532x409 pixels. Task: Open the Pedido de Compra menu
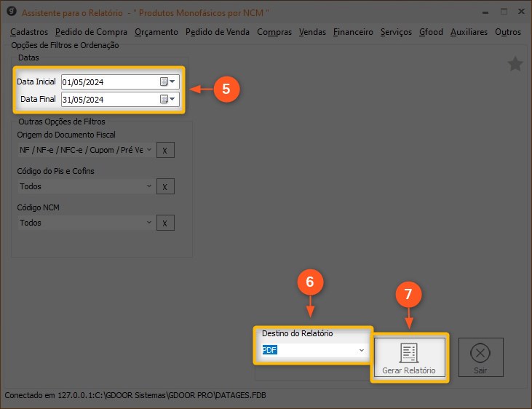[91, 32]
